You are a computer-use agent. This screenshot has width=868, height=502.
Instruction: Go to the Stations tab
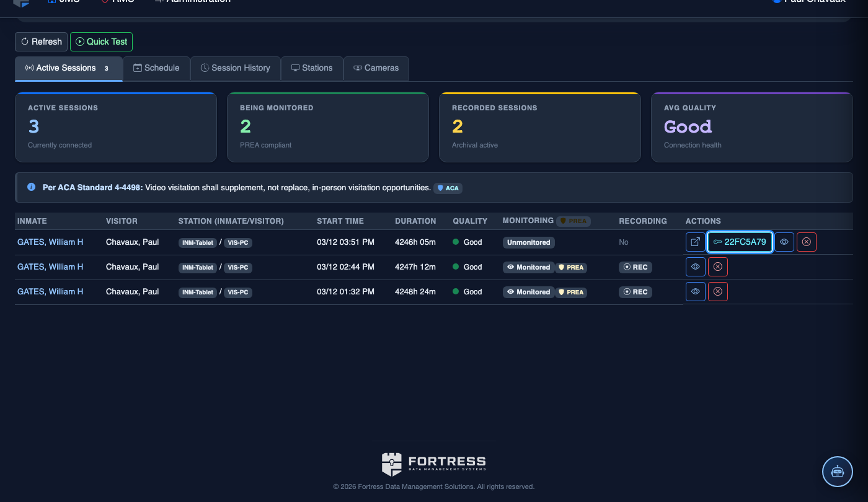click(312, 68)
